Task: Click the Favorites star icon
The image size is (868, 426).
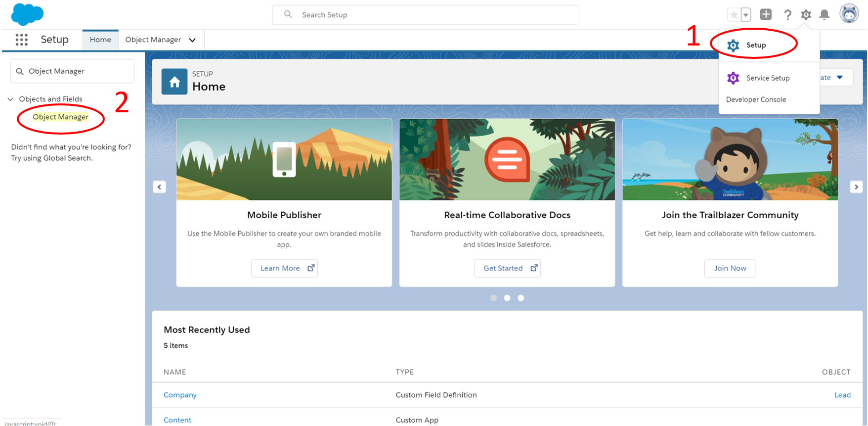Action: pyautogui.click(x=734, y=15)
